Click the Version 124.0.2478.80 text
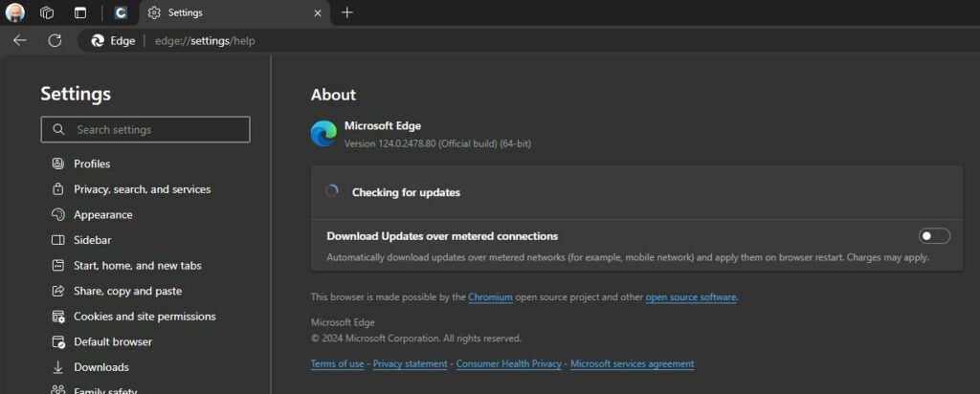This screenshot has width=980, height=394. coord(437,143)
